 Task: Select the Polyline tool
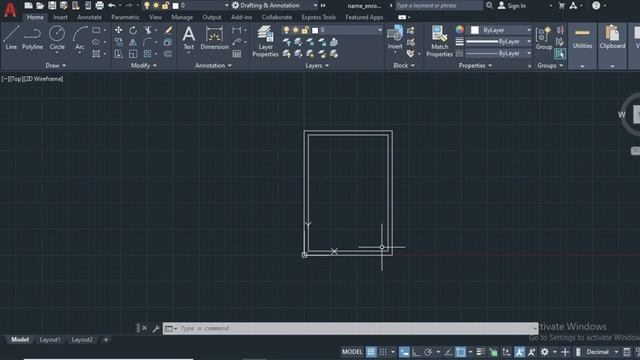[32, 38]
